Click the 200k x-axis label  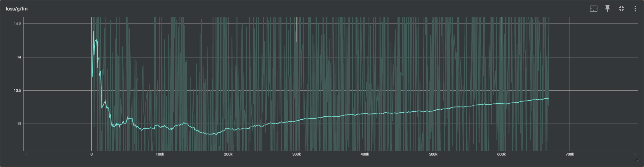tap(228, 154)
